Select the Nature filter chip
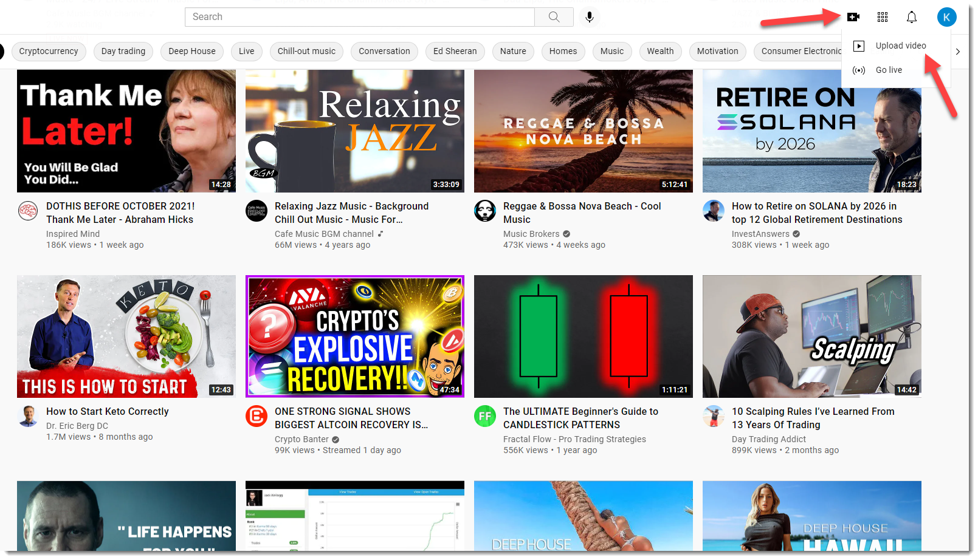 pyautogui.click(x=513, y=51)
